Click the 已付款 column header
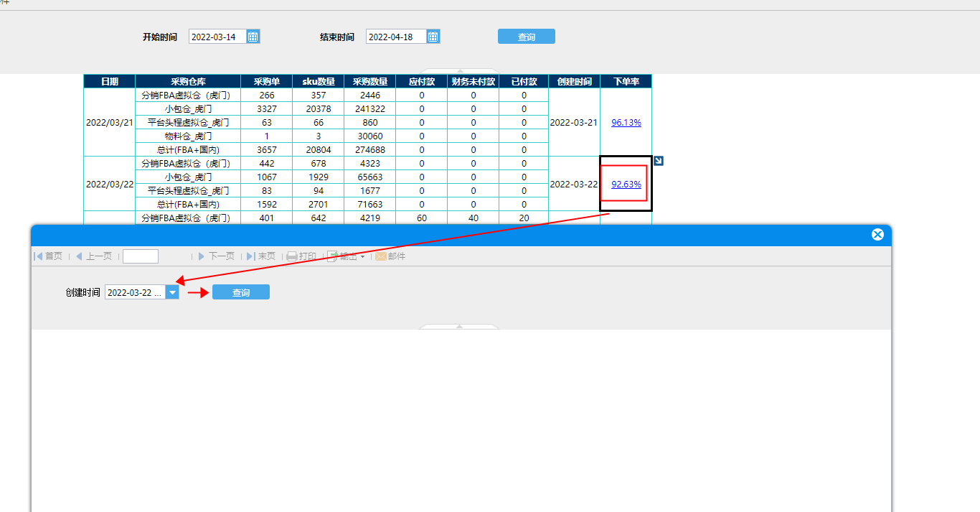 coord(524,82)
